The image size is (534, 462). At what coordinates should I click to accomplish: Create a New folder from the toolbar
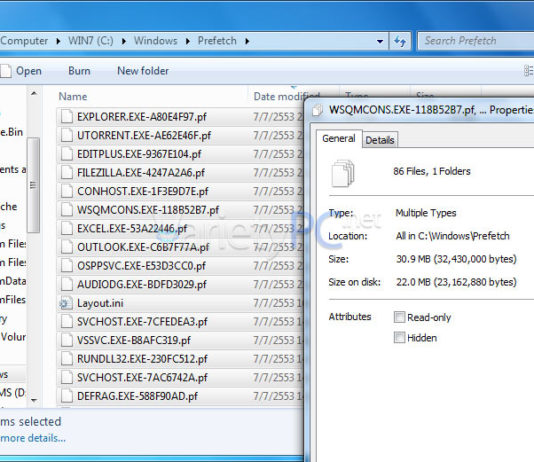[x=143, y=71]
